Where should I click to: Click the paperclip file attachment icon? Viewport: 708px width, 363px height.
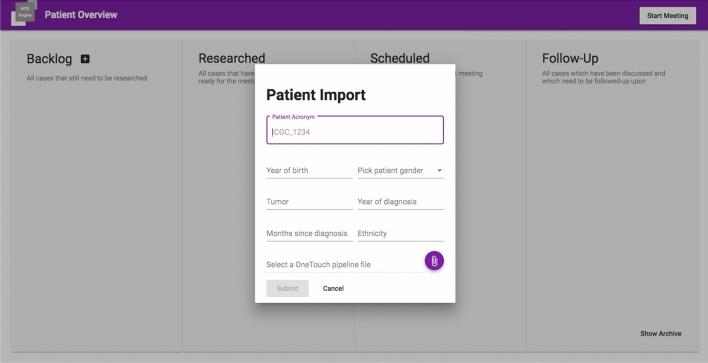434,261
